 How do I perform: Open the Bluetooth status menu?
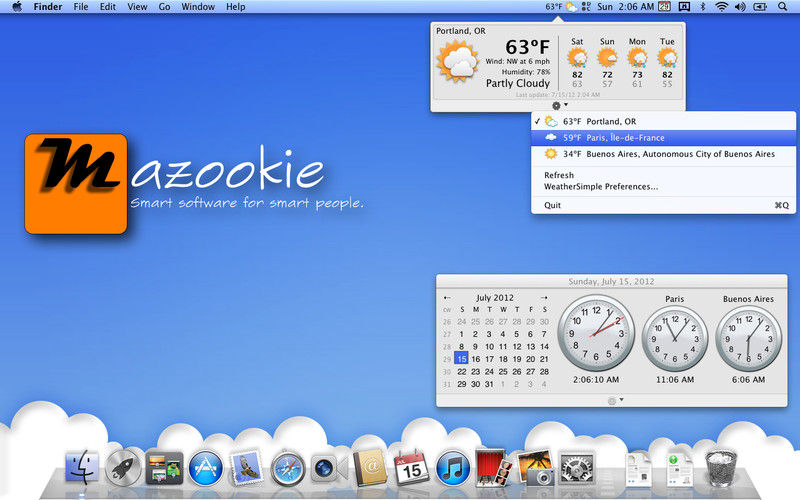point(703,7)
